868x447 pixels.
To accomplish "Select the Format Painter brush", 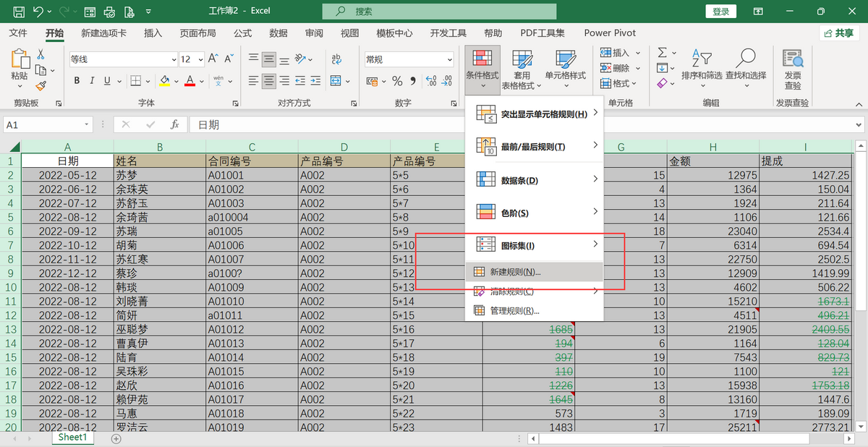I will (x=41, y=86).
